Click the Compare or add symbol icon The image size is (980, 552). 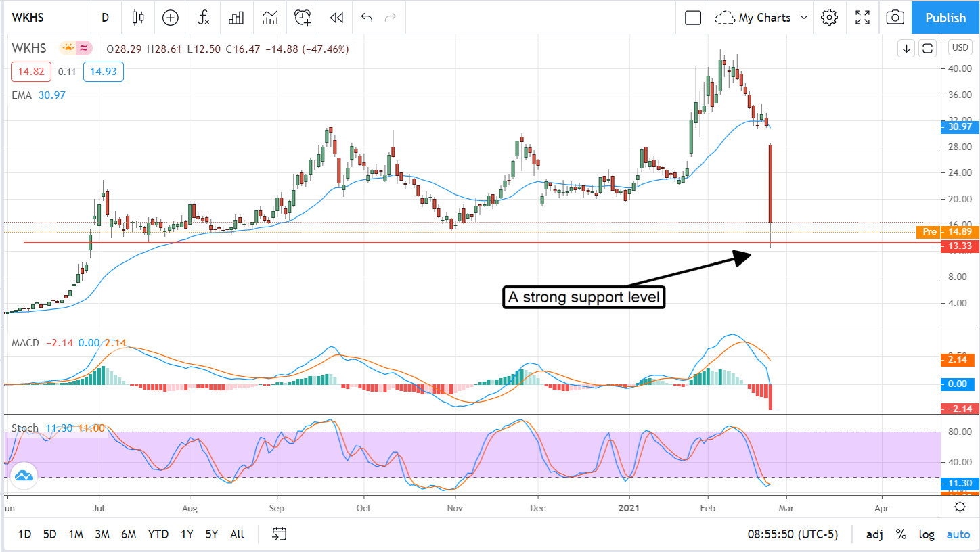[x=171, y=18]
